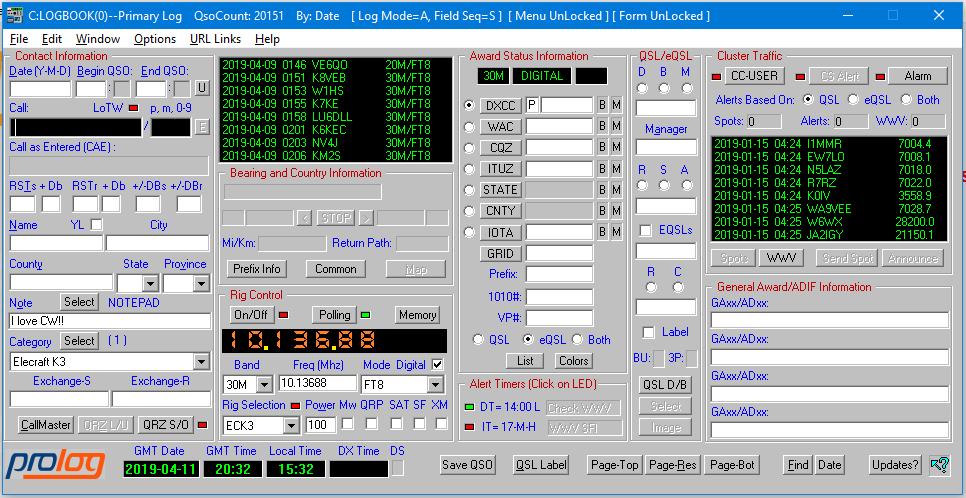Open the URL Links menu
This screenshot has width=966, height=498.
(x=215, y=39)
